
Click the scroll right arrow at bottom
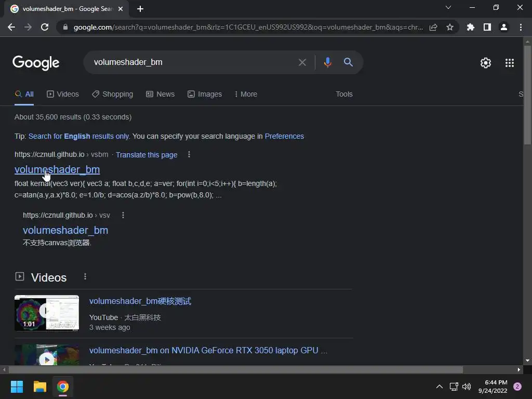(519, 369)
